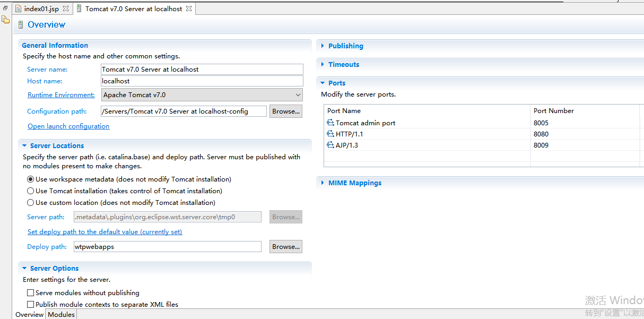The height and width of the screenshot is (319, 644).
Task: Click the stacked folders icon in left sidebar
Action: (x=5, y=20)
